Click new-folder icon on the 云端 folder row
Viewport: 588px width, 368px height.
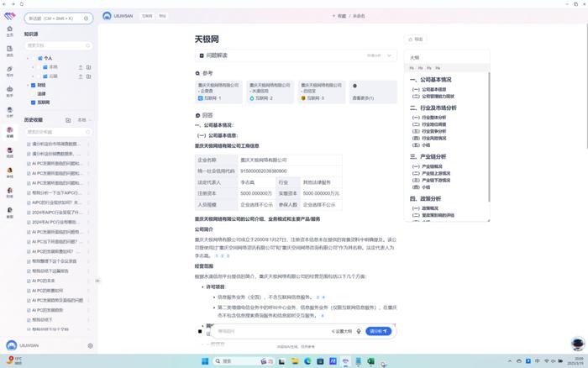click(x=88, y=76)
